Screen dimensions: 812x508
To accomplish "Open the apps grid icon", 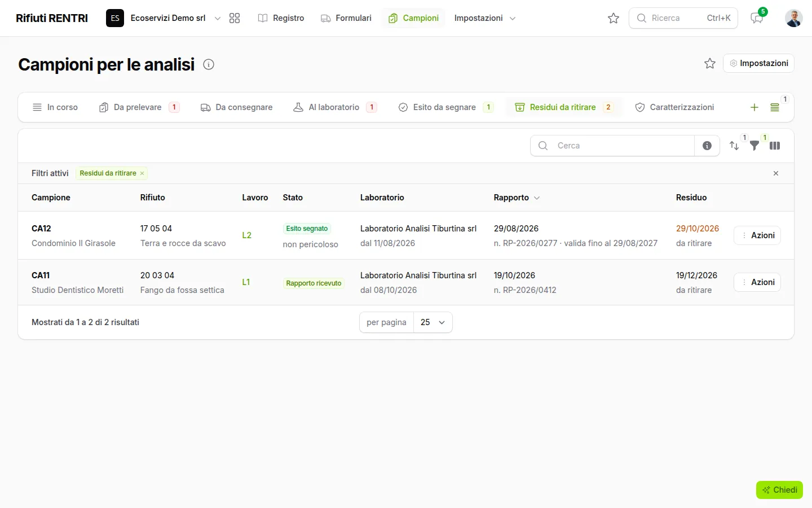I will 235,18.
